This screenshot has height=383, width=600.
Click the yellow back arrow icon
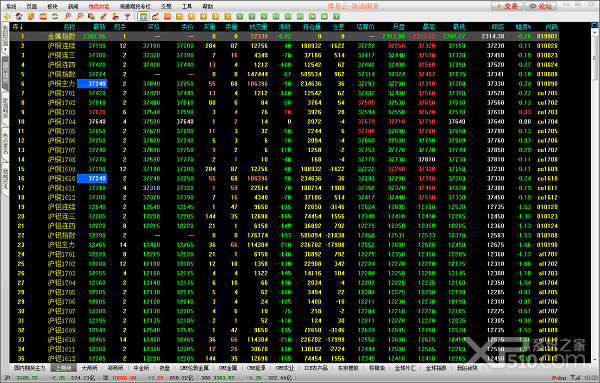click(x=7, y=16)
